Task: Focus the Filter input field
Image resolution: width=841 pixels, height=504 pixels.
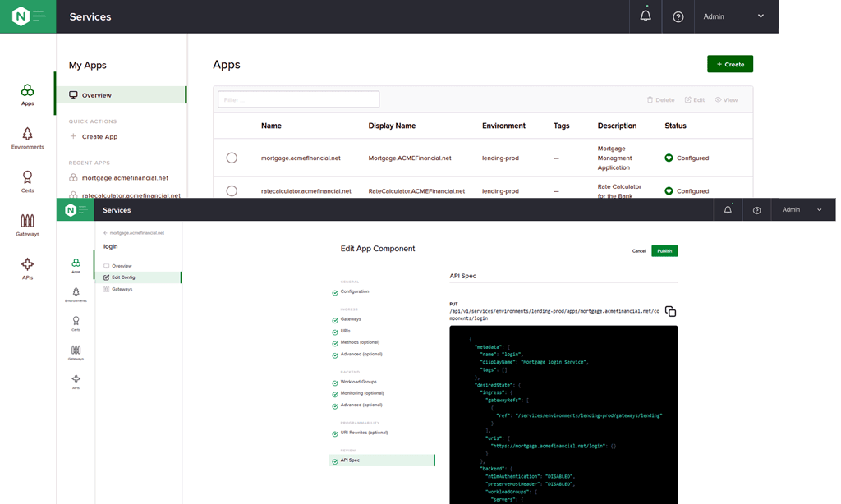Action: [x=298, y=99]
